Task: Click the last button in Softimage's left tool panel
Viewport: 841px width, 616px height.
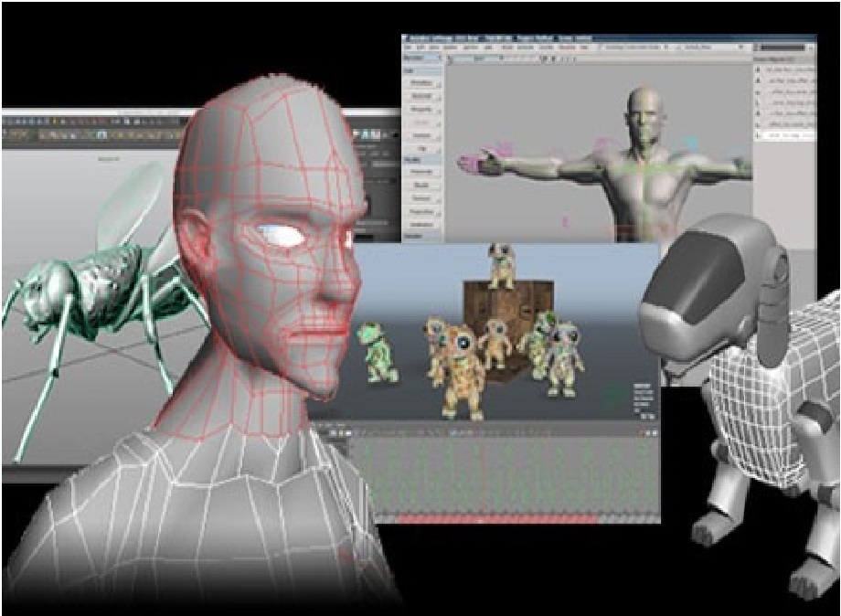Action: 421,224
